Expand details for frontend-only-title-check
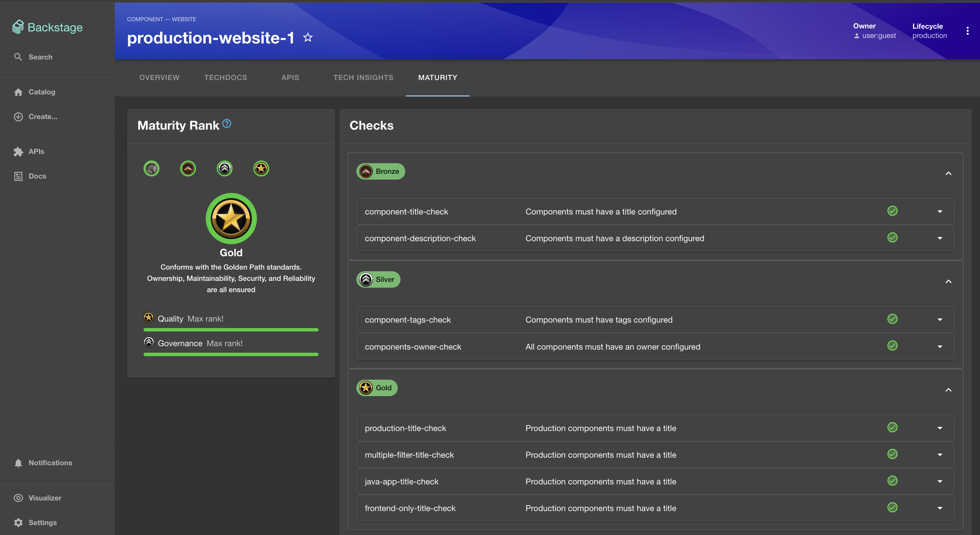 (x=940, y=508)
